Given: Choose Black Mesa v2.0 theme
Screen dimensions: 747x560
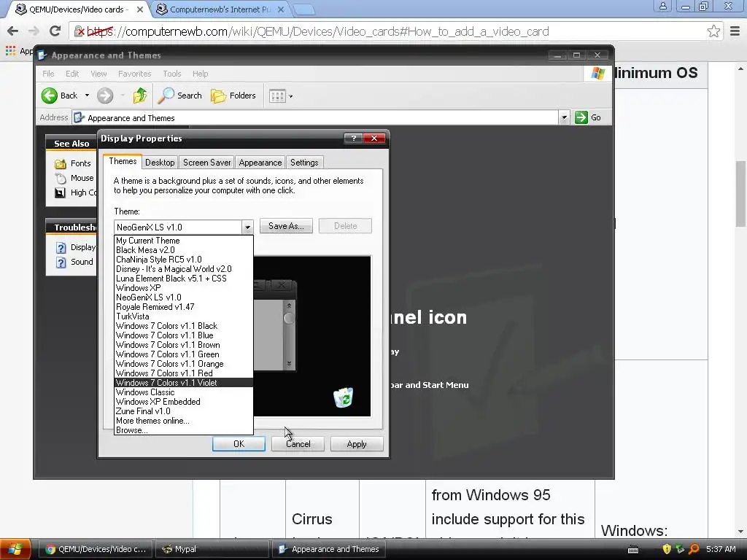Looking at the screenshot, I should pos(183,250).
